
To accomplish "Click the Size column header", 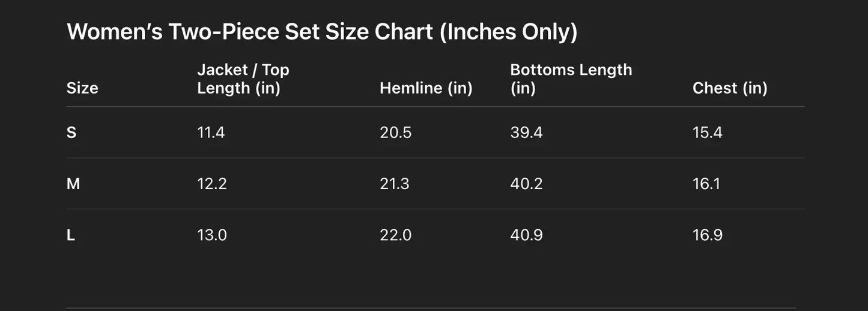I will click(82, 88).
